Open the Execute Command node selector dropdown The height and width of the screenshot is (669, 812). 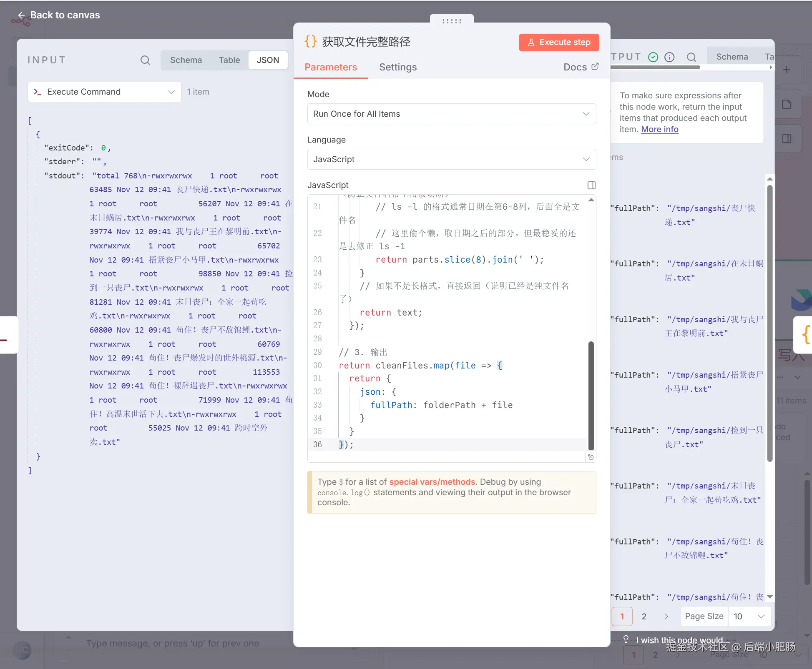point(104,92)
